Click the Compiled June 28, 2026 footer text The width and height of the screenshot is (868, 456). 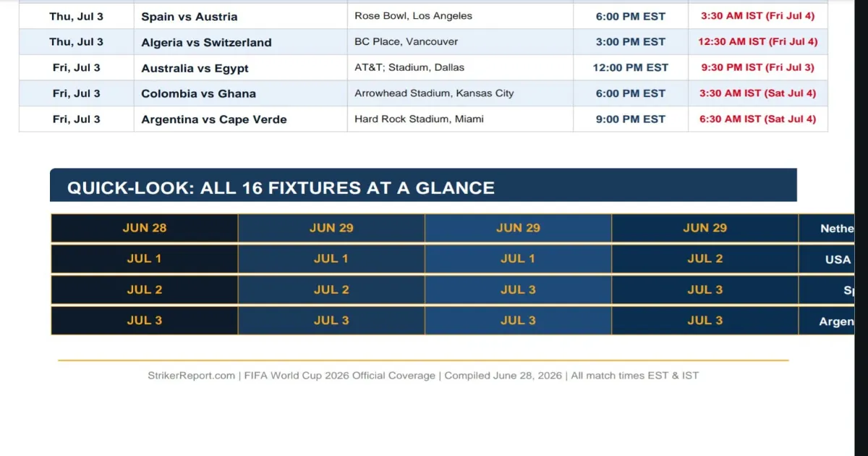[x=503, y=376]
